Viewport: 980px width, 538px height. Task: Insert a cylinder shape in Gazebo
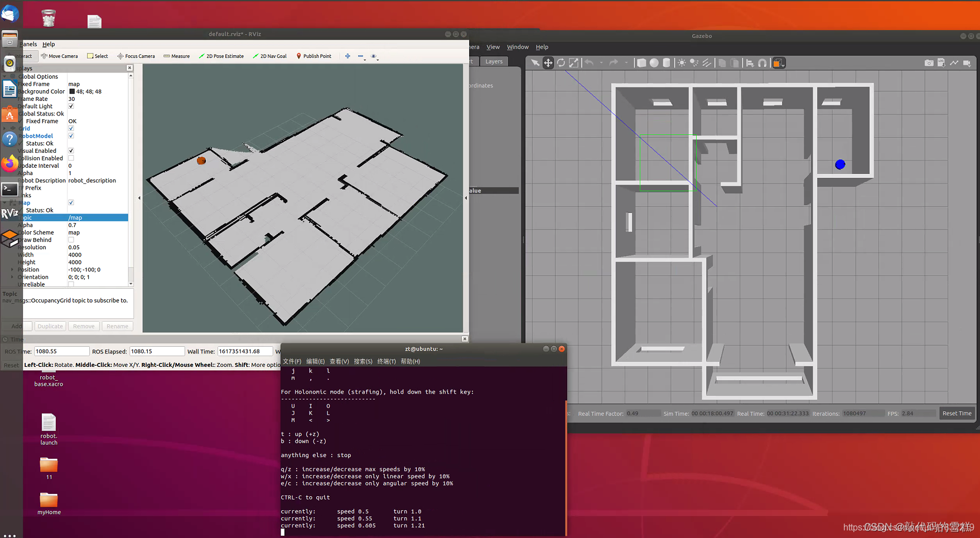click(x=667, y=63)
